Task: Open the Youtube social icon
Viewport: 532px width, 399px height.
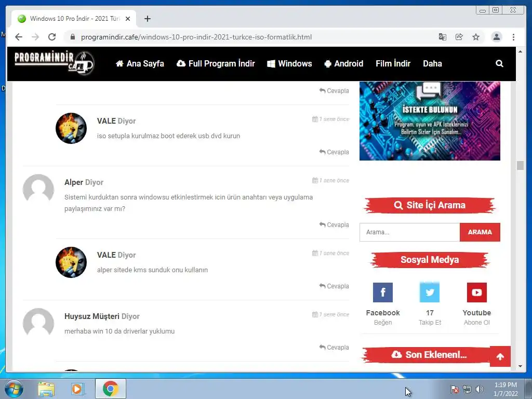Action: tap(477, 292)
